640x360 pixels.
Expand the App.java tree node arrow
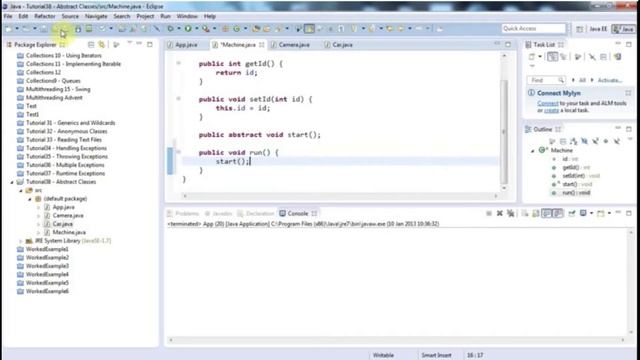click(38, 207)
